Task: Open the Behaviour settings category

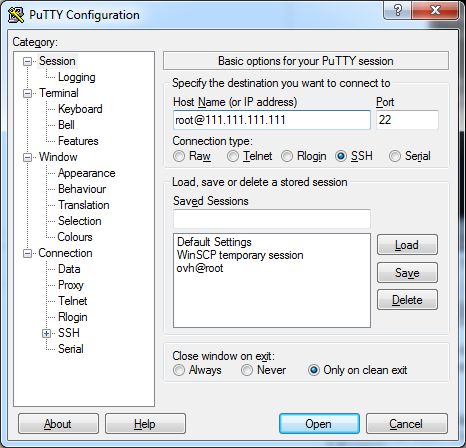Action: (82, 189)
